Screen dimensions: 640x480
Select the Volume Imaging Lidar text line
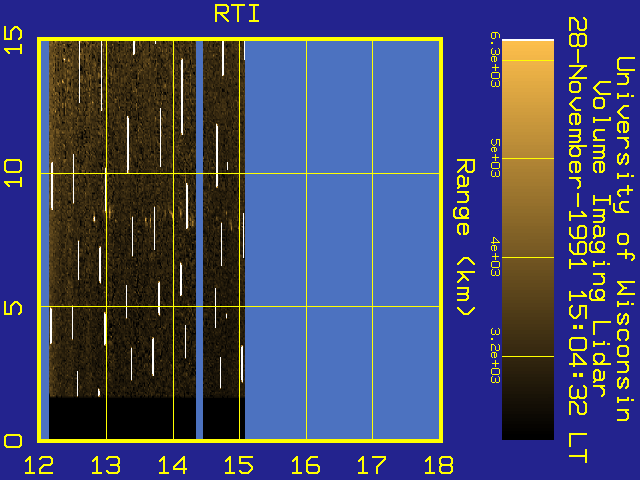tap(601, 239)
